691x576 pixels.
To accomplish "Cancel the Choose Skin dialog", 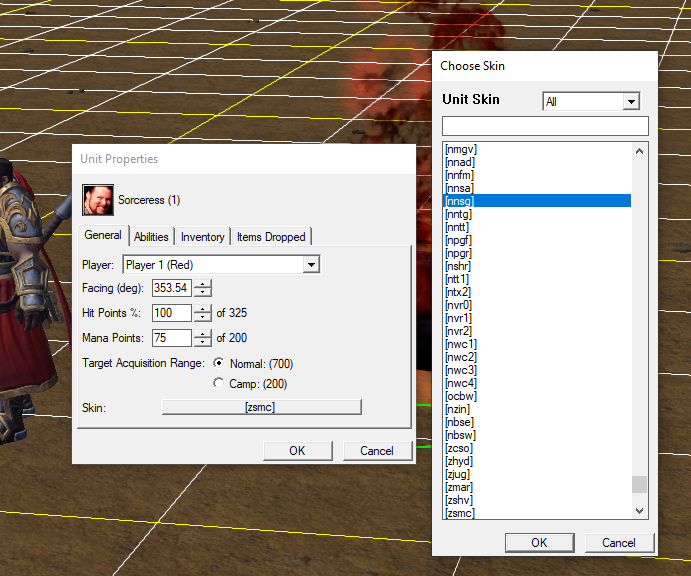I will tap(619, 543).
